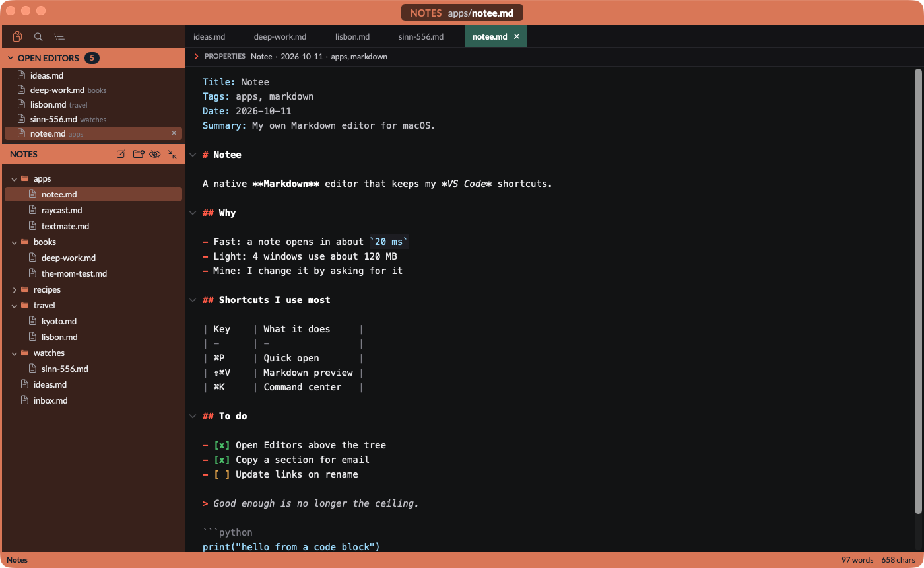Click the blockquote 'Good enough is no longer the ceiling.'

pyautogui.click(x=316, y=503)
